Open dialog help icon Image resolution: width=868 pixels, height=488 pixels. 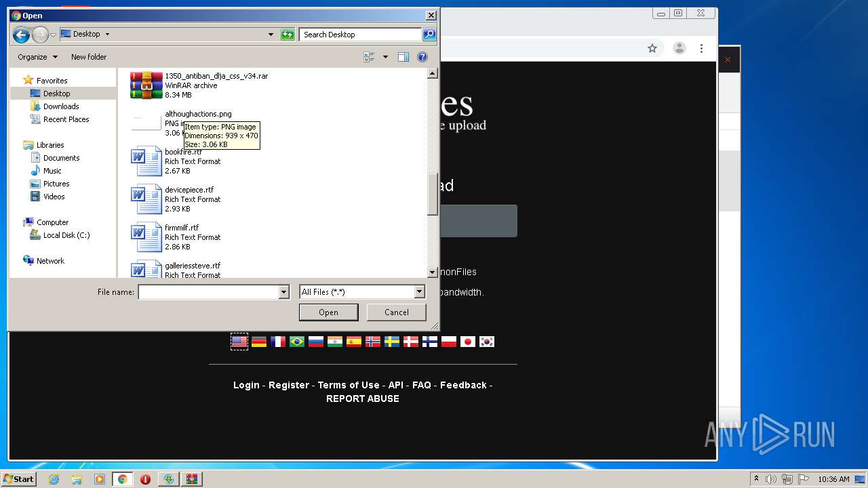[x=422, y=57]
